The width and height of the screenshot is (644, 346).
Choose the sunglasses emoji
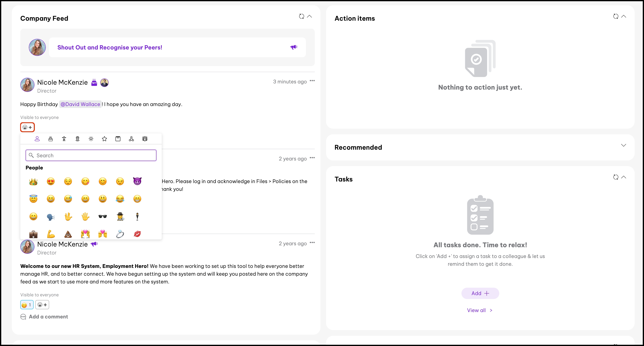click(x=103, y=216)
